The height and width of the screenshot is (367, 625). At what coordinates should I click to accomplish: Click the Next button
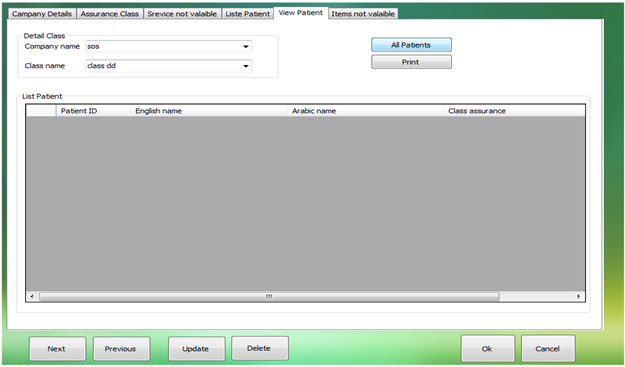(x=57, y=349)
